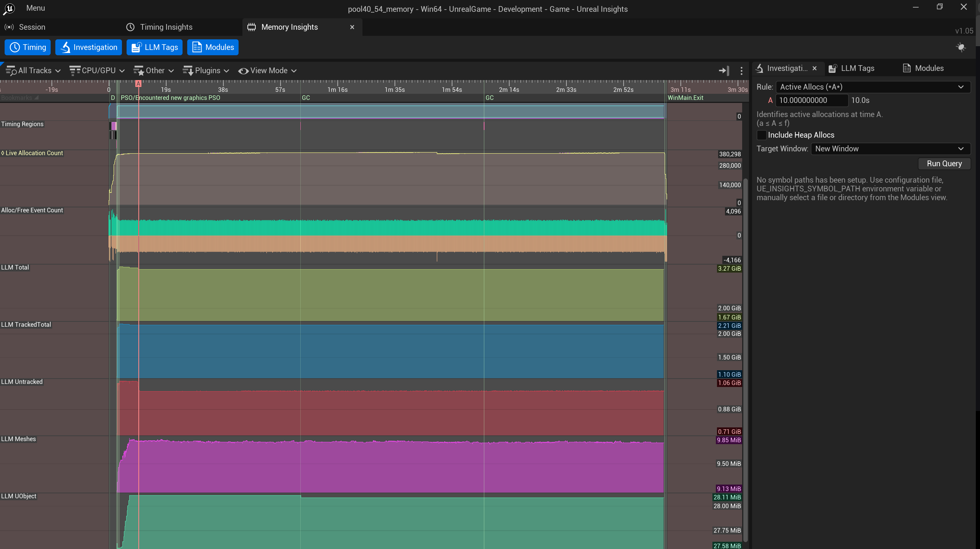This screenshot has height=549, width=980.
Task: Click the Timing button clock icon
Action: click(x=15, y=47)
